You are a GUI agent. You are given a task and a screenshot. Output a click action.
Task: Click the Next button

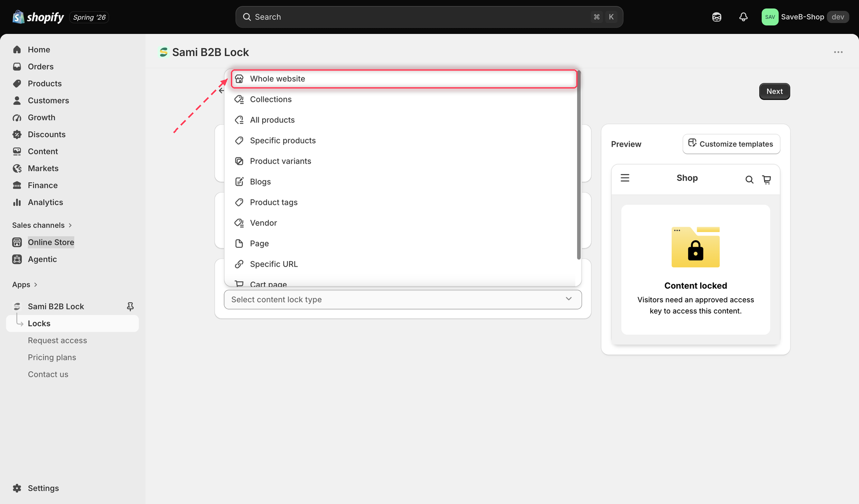coord(774,91)
